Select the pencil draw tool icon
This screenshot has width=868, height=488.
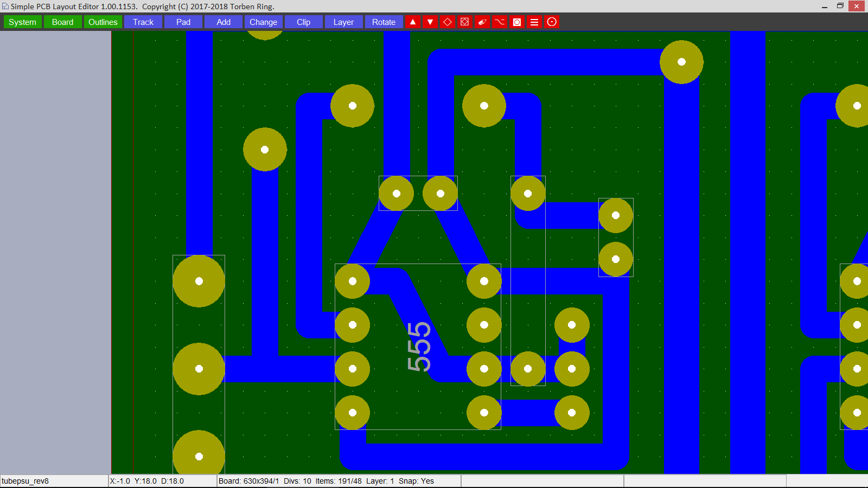tap(482, 22)
